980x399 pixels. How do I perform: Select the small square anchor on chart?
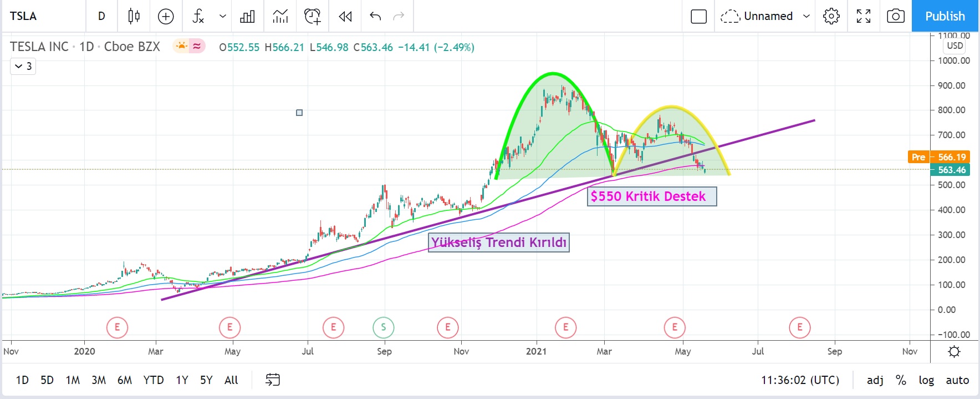pos(299,113)
